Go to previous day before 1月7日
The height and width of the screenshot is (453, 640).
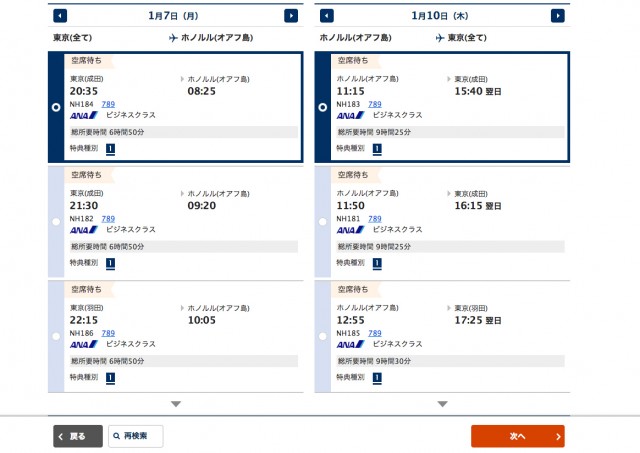[x=60, y=16]
